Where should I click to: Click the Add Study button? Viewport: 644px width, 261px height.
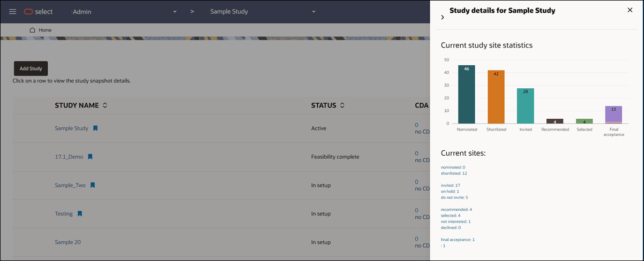point(31,68)
